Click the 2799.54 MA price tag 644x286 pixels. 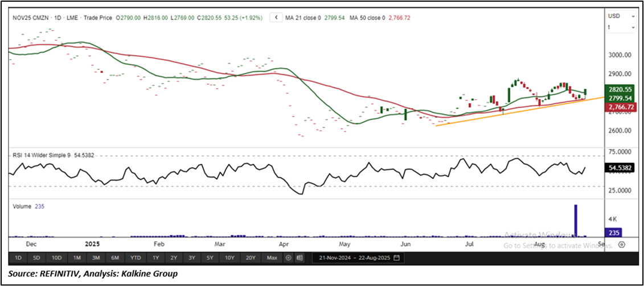point(620,98)
